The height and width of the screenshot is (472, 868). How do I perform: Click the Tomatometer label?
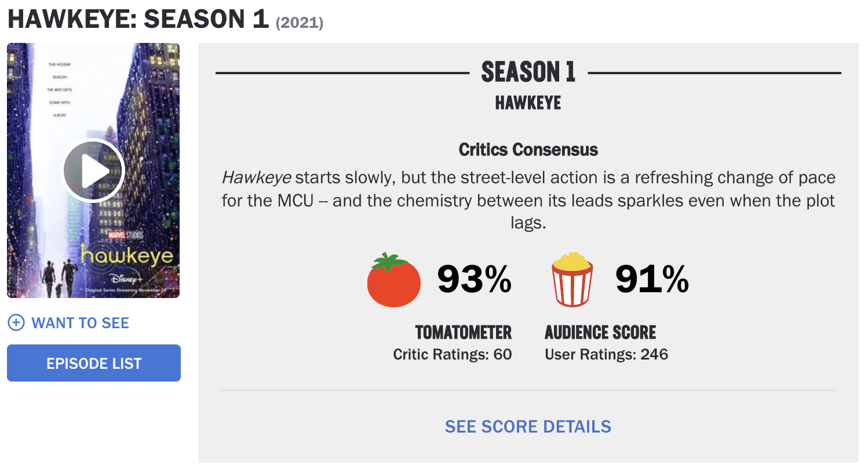tap(464, 332)
